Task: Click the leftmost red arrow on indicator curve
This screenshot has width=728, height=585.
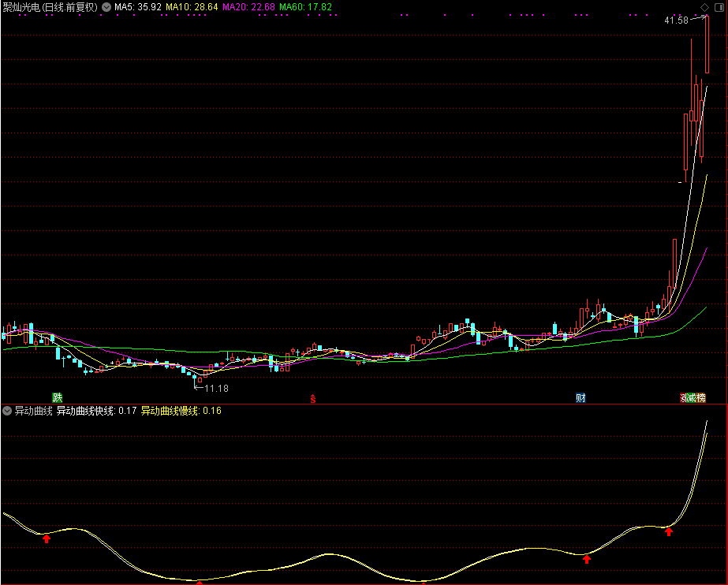Action: point(47,538)
